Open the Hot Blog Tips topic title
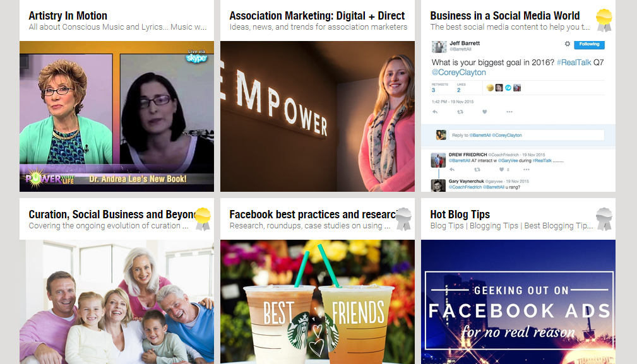Viewport: 637px width, 364px height. (460, 214)
